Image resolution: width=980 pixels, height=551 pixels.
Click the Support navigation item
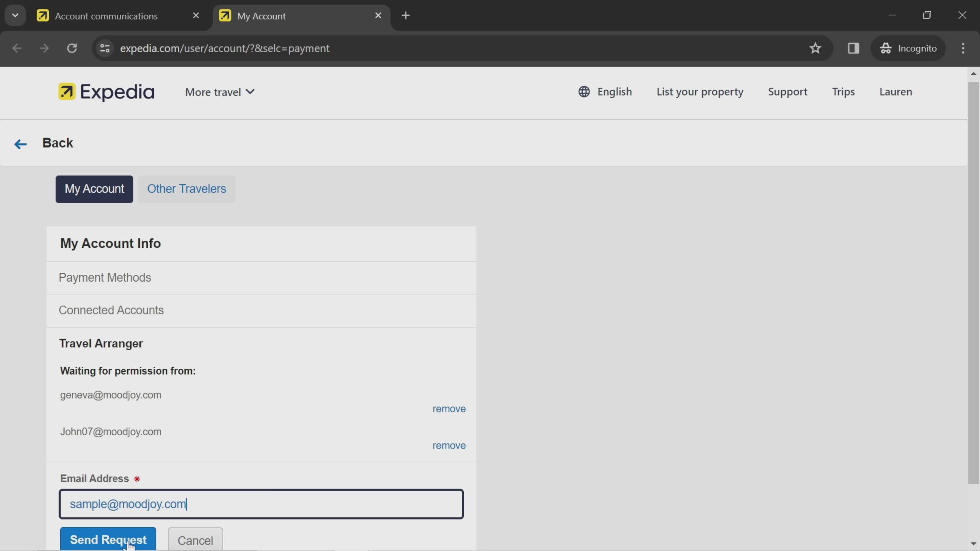point(788,92)
